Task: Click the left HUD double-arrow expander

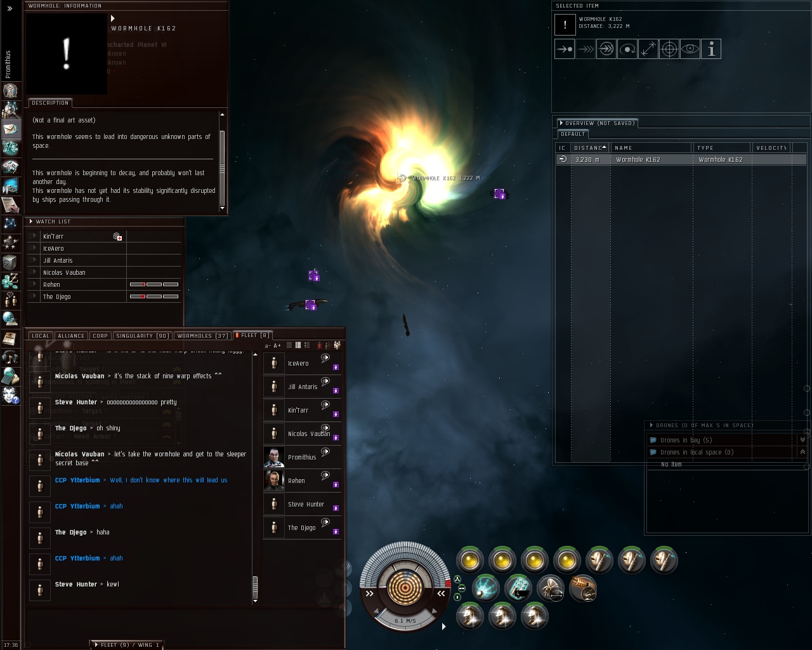Action: [370, 594]
